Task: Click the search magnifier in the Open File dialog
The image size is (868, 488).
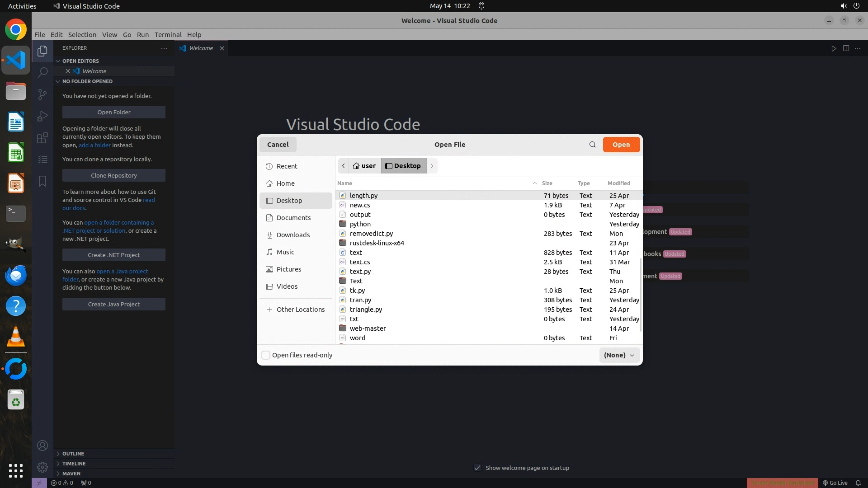Action: tap(592, 145)
